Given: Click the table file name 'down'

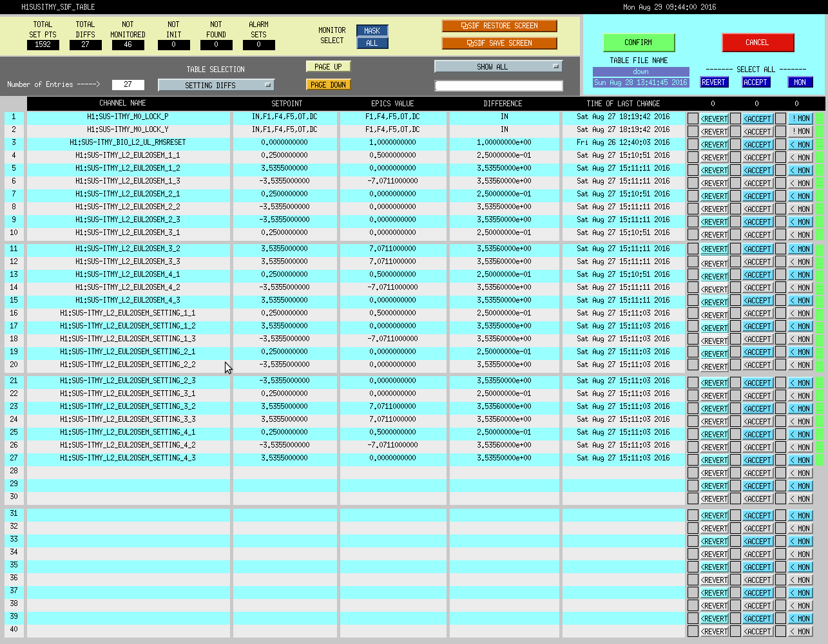Looking at the screenshot, I should coord(640,71).
